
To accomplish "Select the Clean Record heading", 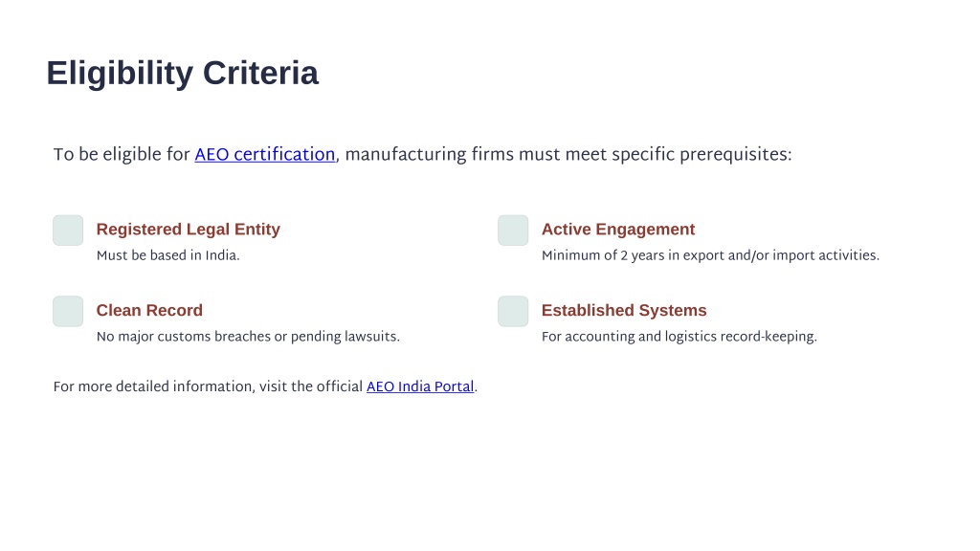I will pyautogui.click(x=149, y=311).
